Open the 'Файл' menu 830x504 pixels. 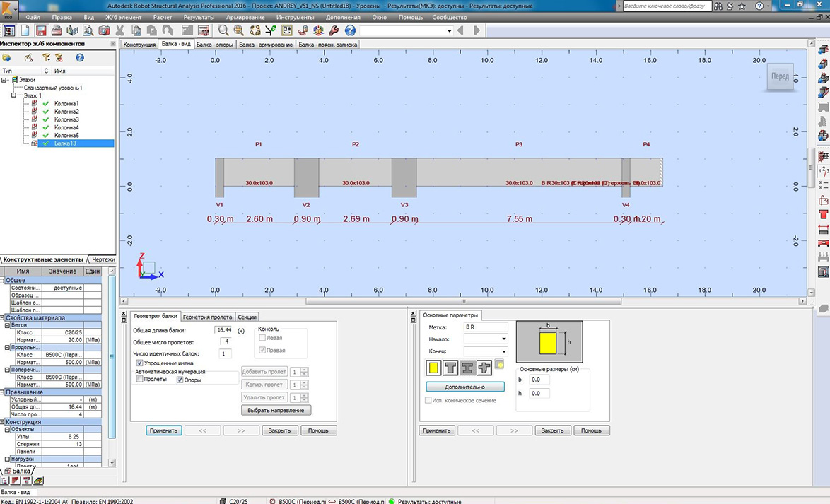click(x=33, y=17)
